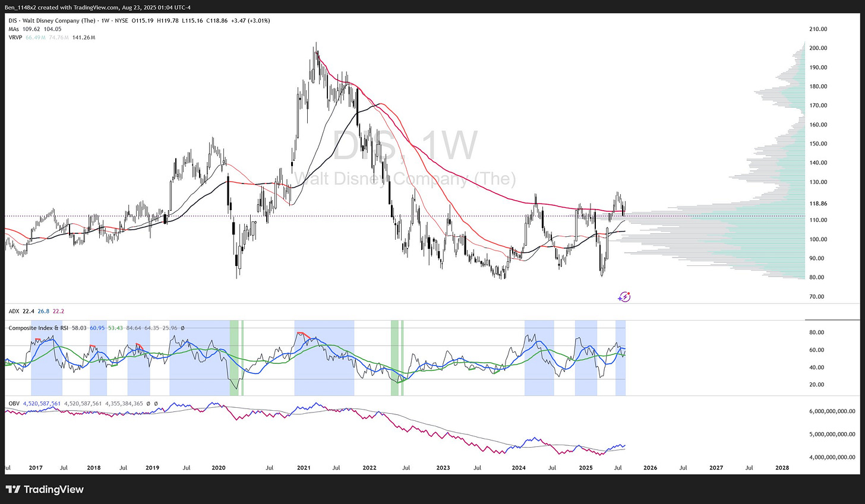Click the RSI legend value 25.96
This screenshot has width=865, height=504.
(170, 327)
